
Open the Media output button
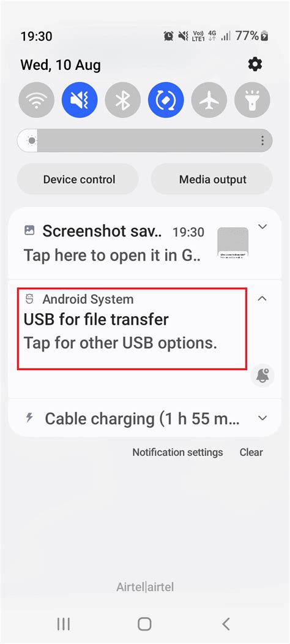(x=212, y=180)
